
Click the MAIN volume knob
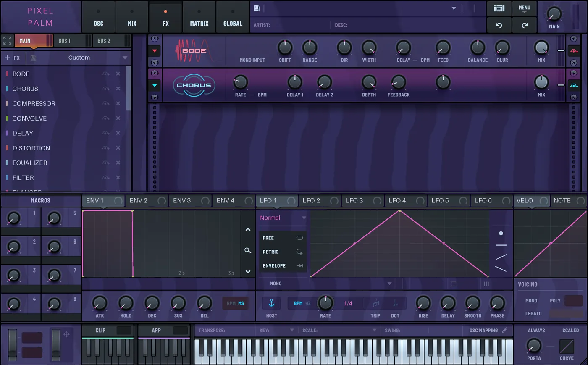[554, 14]
